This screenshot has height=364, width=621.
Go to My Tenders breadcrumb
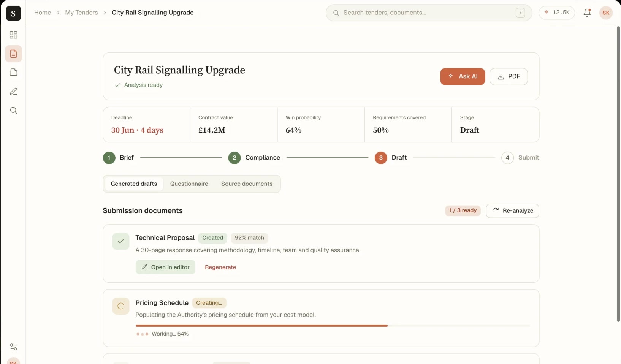[81, 13]
